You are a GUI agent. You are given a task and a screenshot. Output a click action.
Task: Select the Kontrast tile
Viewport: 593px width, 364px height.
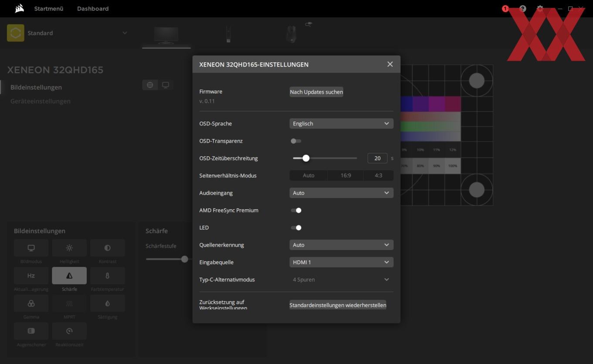pos(107,248)
